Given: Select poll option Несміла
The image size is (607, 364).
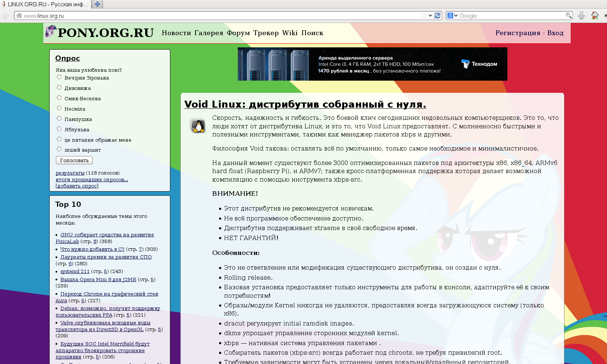Looking at the screenshot, I should [59, 108].
